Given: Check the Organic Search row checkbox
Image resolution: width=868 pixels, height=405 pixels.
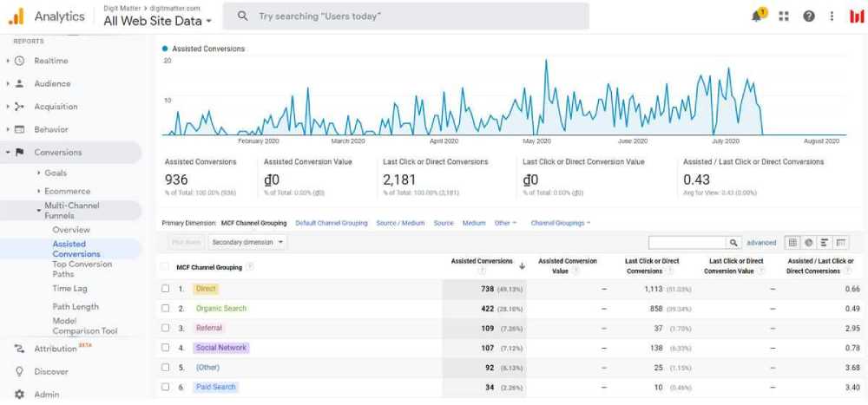Looking at the screenshot, I should pyautogui.click(x=165, y=308).
